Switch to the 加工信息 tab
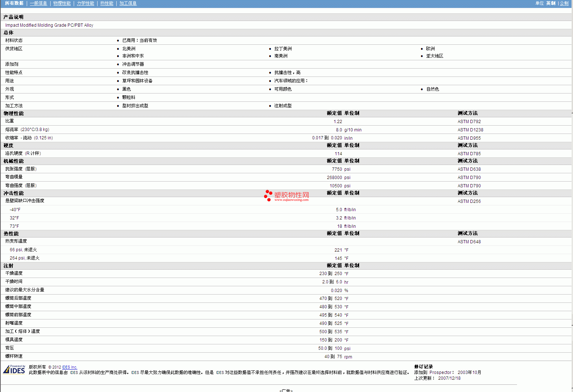 click(128, 3)
